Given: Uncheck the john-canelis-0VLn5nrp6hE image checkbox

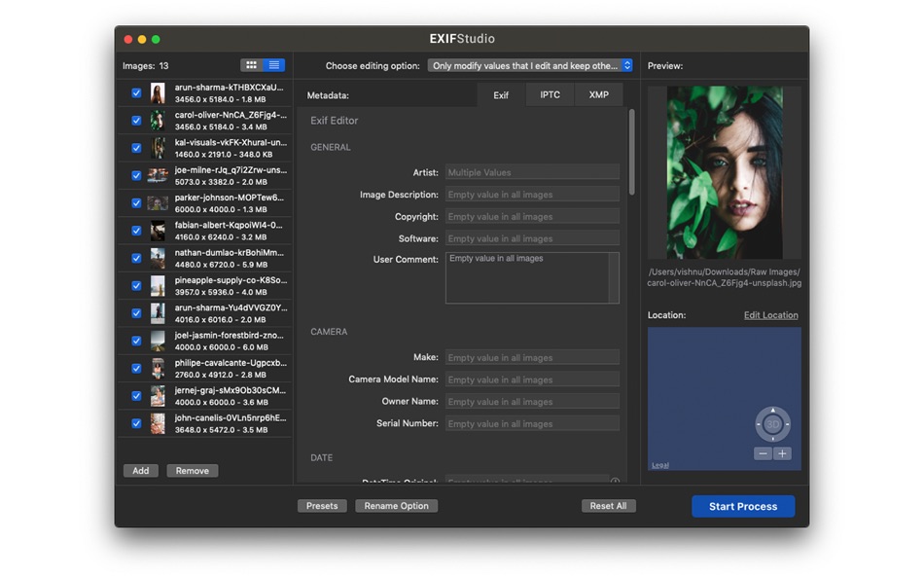Looking at the screenshot, I should tap(136, 423).
